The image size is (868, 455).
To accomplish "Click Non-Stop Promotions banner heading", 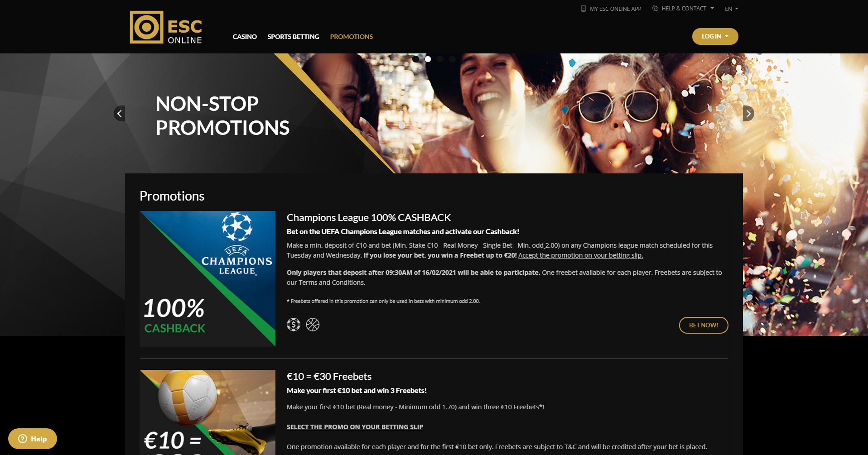I will coord(222,116).
